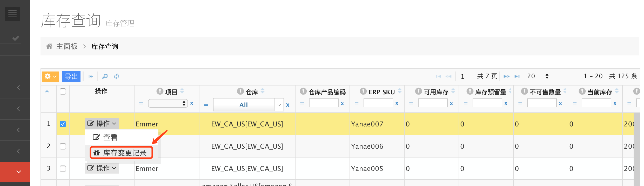The height and width of the screenshot is (186, 644).
Task: Click the collapse-columns arrow icon in toolbar
Action: 91,76
